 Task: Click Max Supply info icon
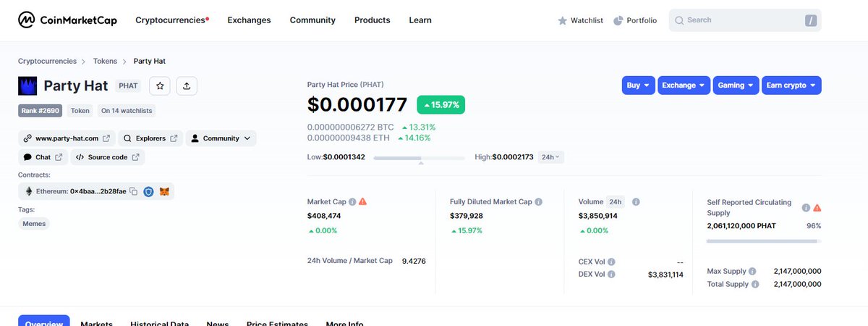[754, 271]
